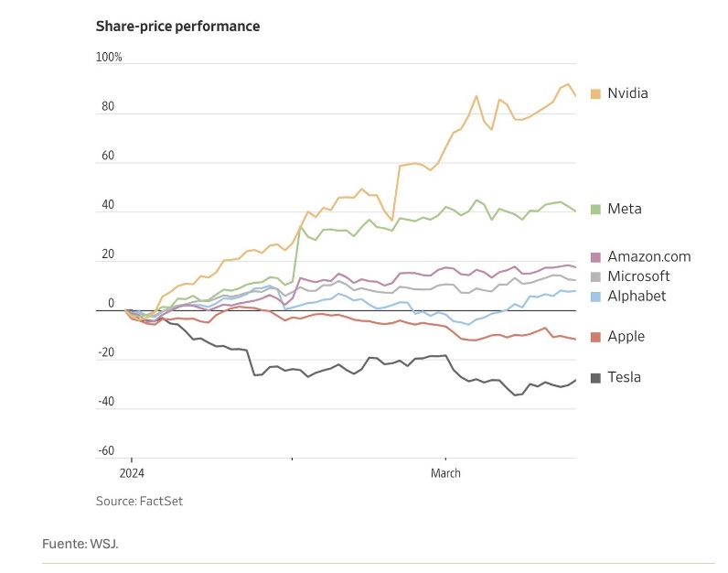The height and width of the screenshot is (573, 728).
Task: Click the green Meta legend swatch
Action: 595,209
